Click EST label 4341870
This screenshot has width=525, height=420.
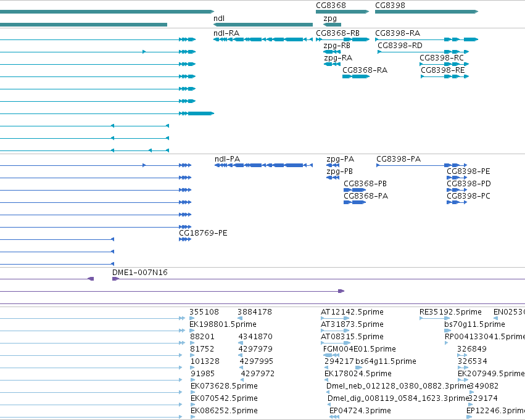[x=255, y=337]
